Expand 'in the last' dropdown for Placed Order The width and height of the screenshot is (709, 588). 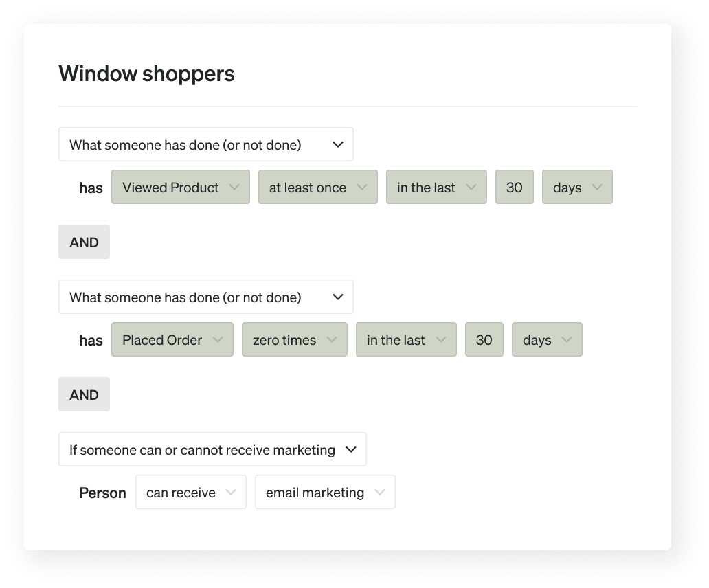[x=406, y=341]
